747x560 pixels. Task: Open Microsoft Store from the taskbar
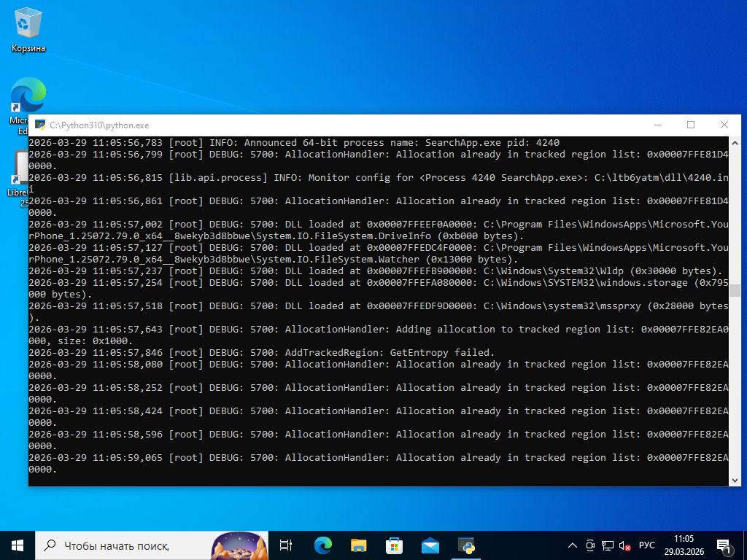[394, 545]
